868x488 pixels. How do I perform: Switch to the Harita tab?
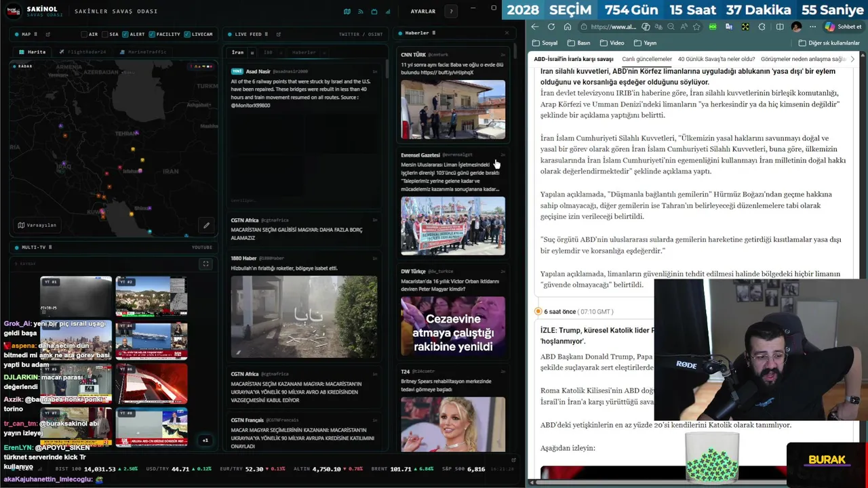pyautogui.click(x=32, y=52)
